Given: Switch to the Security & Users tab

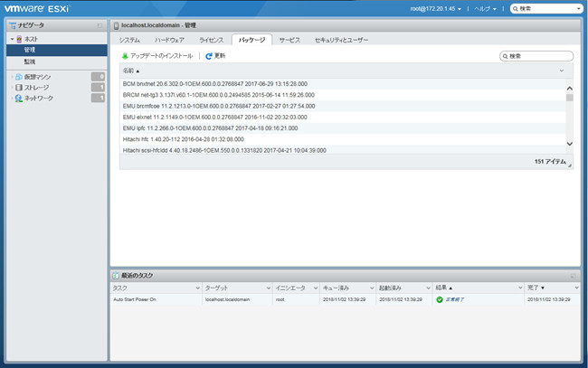Looking at the screenshot, I should pos(341,40).
